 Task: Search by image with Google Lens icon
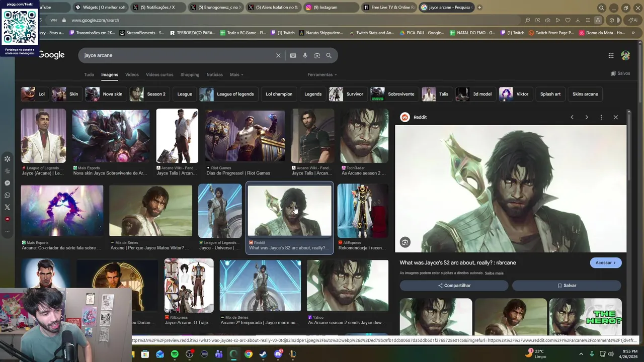(317, 55)
